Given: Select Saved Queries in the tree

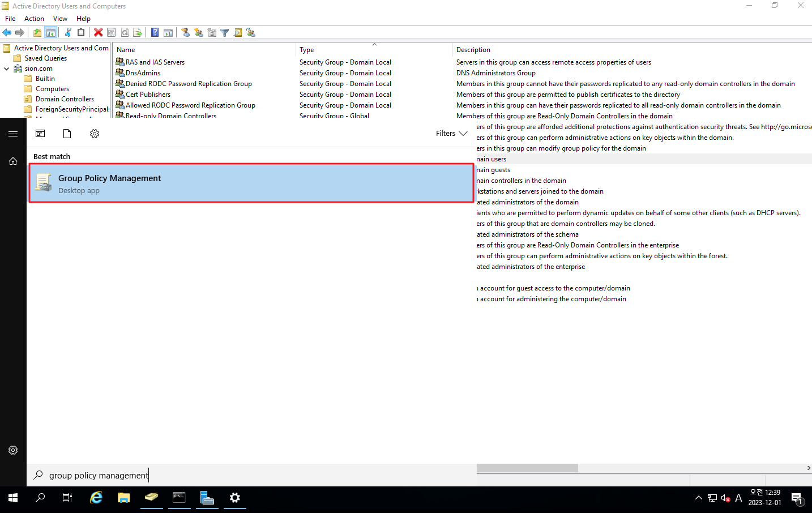Looking at the screenshot, I should click(46, 58).
